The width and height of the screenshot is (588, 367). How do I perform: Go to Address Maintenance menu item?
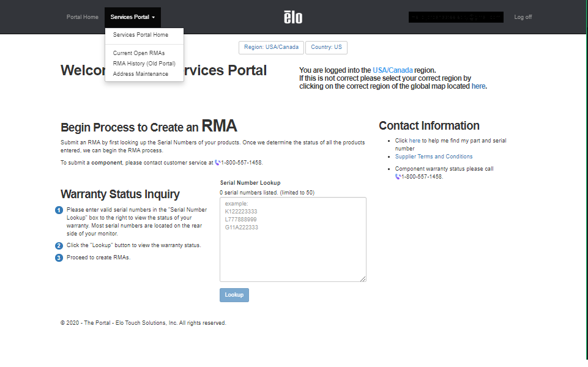(141, 74)
